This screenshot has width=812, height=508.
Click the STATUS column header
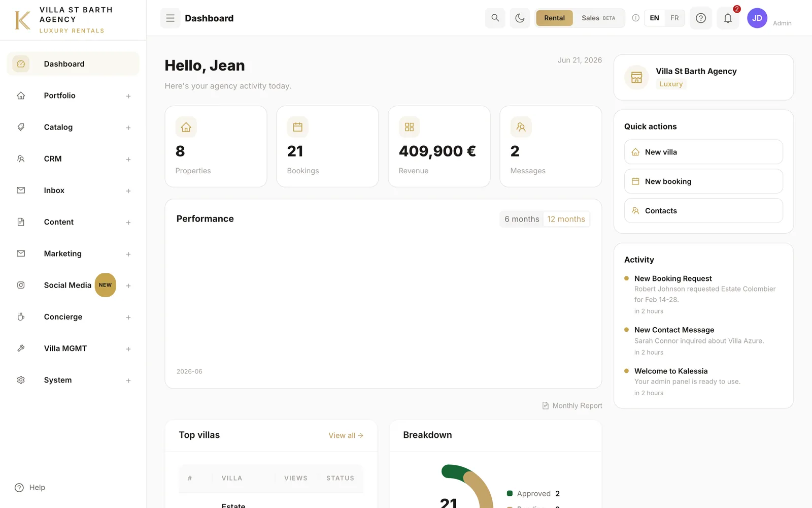click(340, 478)
